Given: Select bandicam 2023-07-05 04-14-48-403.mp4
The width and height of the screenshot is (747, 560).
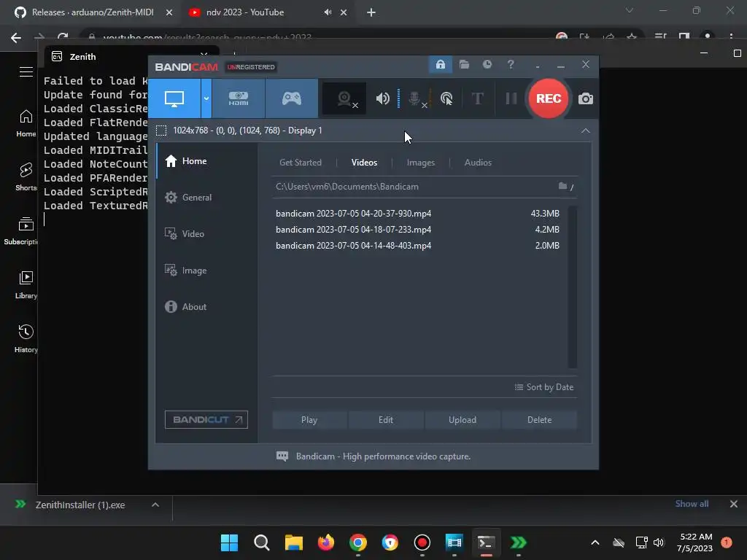Looking at the screenshot, I should point(417,246).
